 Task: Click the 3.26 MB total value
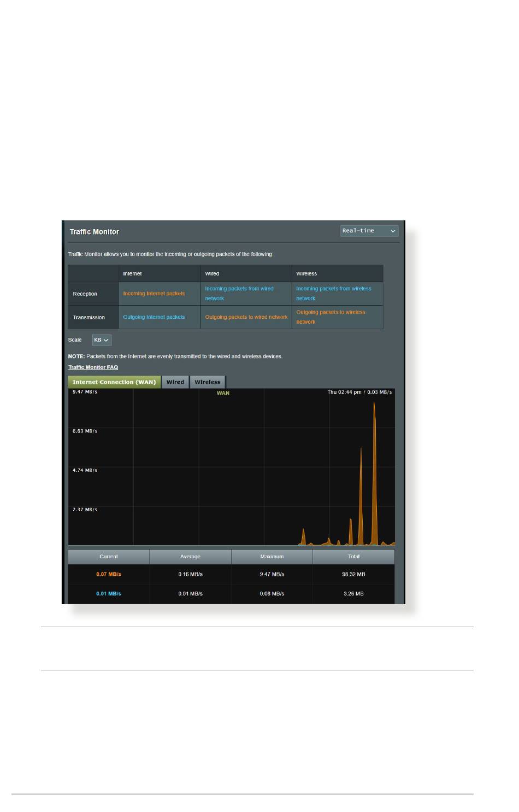tap(353, 593)
